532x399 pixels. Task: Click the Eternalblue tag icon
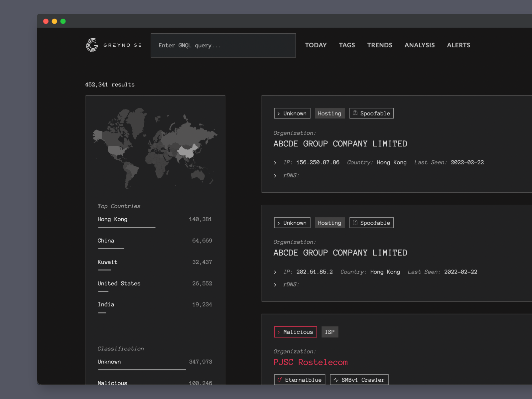(x=280, y=380)
